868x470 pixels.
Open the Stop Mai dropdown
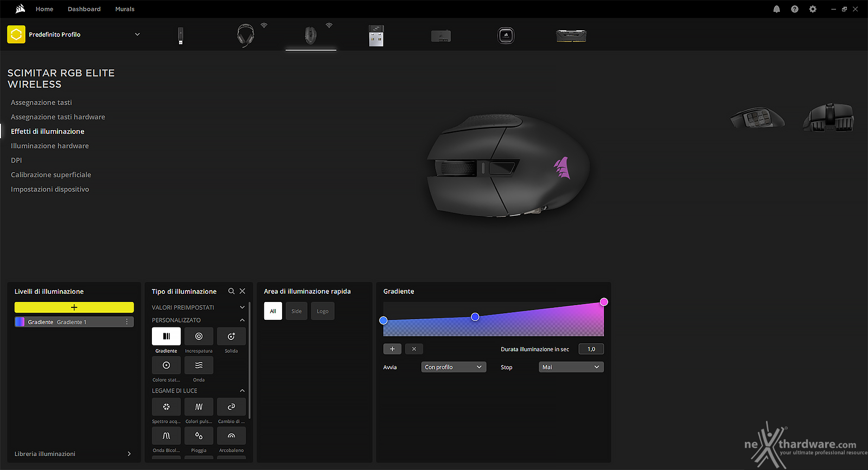(x=571, y=367)
